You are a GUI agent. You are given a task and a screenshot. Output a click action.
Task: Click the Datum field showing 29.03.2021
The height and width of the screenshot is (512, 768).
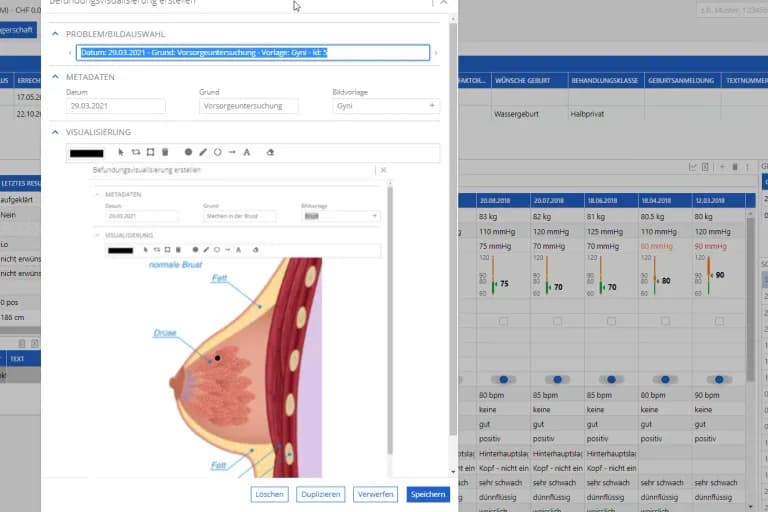pyautogui.click(x=116, y=106)
